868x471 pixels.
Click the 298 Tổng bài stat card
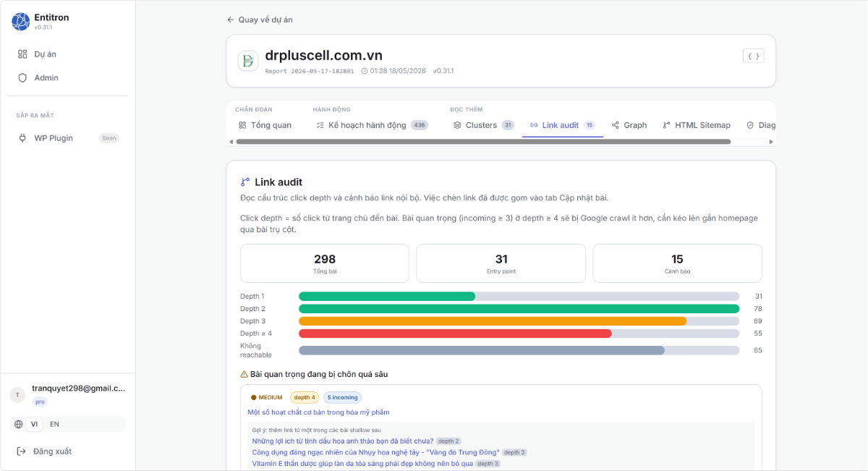[325, 263]
